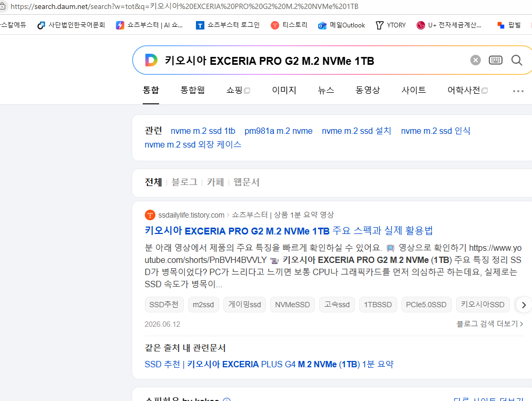
Task: Click the site info icon in address bar
Action: pos(3,6)
